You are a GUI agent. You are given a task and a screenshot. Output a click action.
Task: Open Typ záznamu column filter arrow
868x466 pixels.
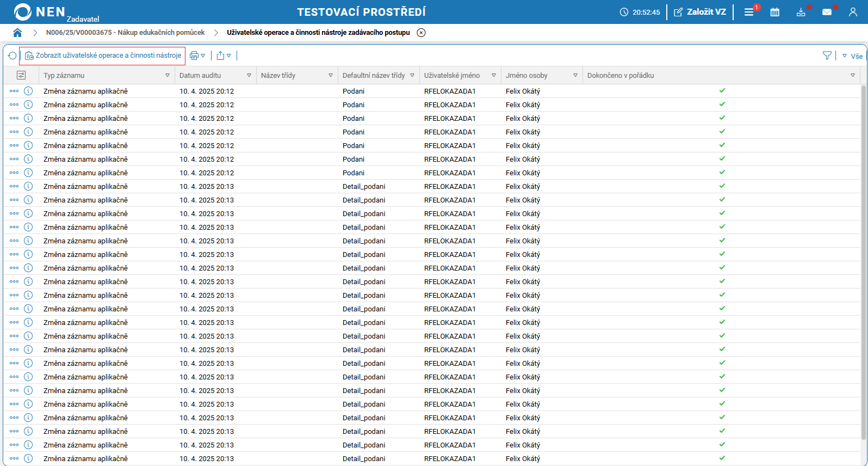coord(167,76)
